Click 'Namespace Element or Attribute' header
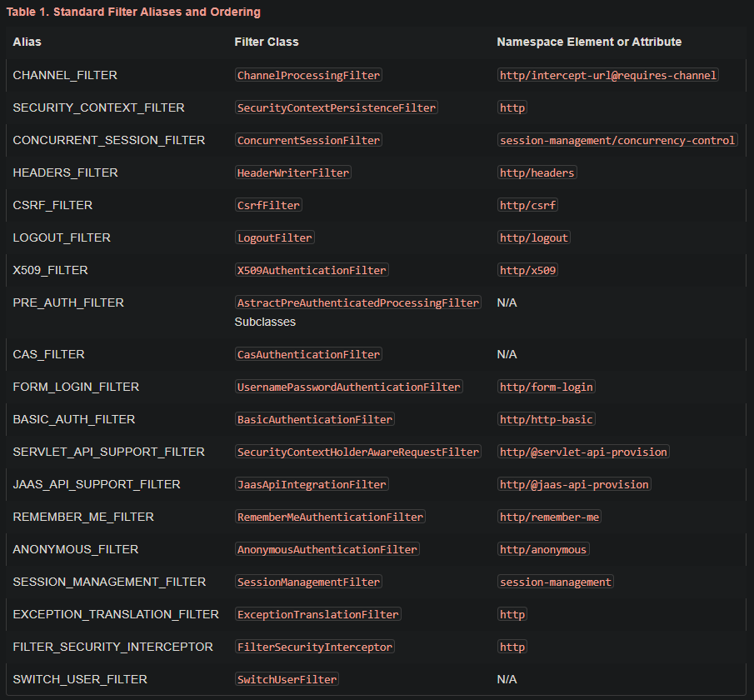The image size is (754, 700). click(589, 42)
